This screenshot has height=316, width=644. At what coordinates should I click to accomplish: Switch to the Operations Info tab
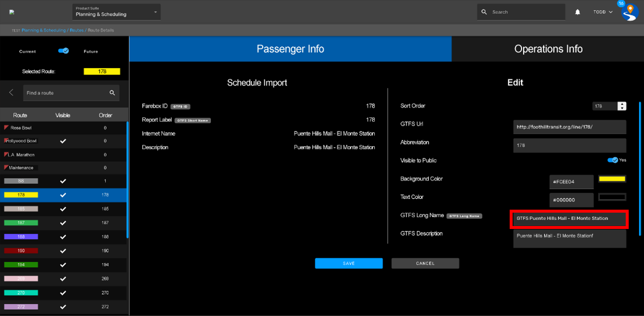coord(548,49)
